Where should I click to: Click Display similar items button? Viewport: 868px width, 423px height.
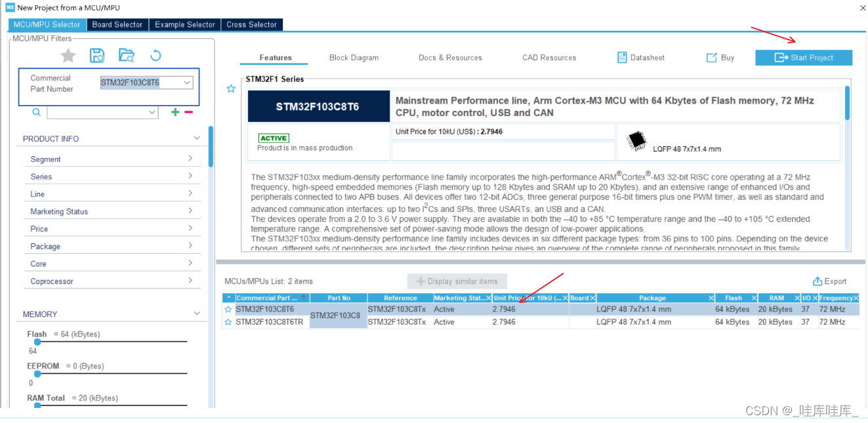[x=457, y=281]
